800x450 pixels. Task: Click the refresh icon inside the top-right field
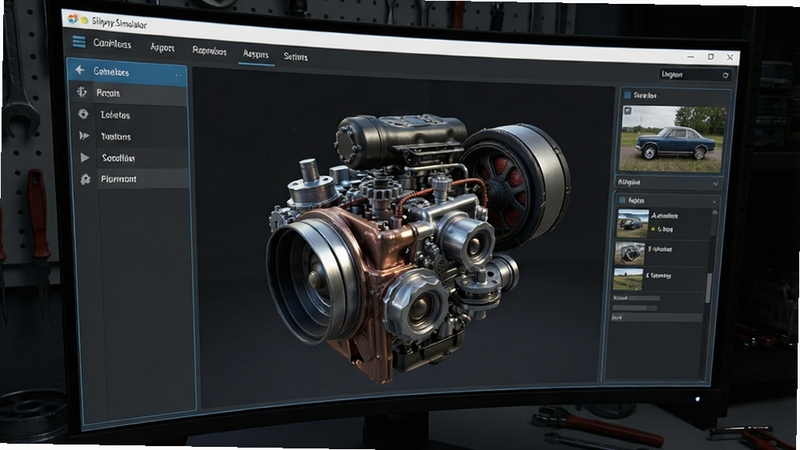pyautogui.click(x=725, y=76)
